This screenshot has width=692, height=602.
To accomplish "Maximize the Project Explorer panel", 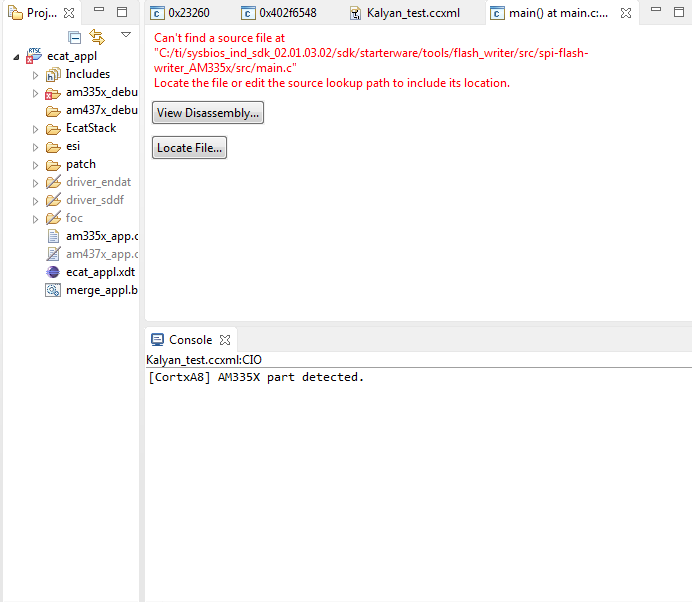I will (x=122, y=12).
